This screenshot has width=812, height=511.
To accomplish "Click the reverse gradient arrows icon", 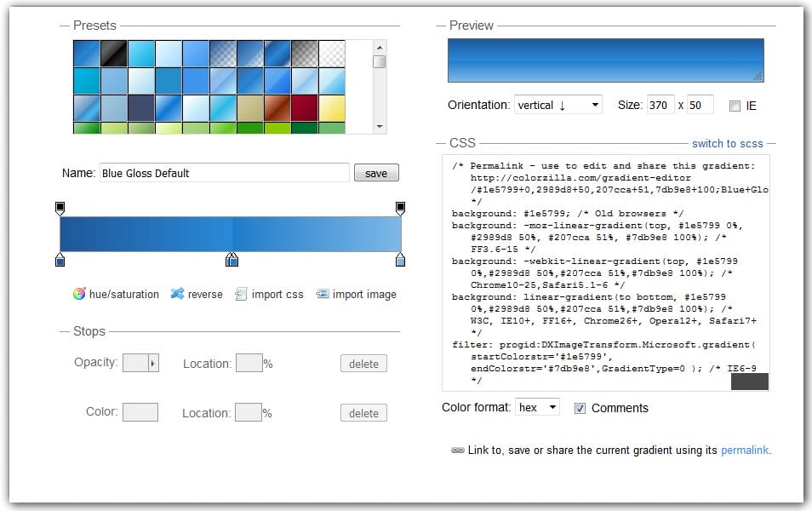I will coord(177,294).
